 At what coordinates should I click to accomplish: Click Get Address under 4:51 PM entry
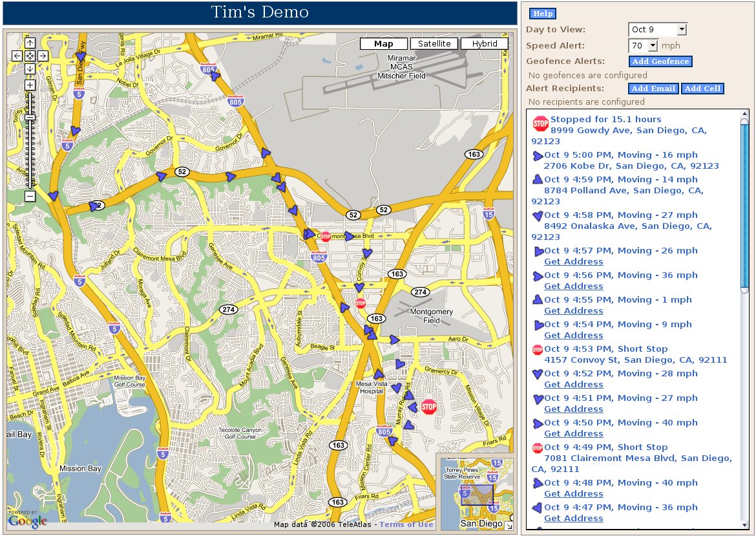pyautogui.click(x=573, y=409)
